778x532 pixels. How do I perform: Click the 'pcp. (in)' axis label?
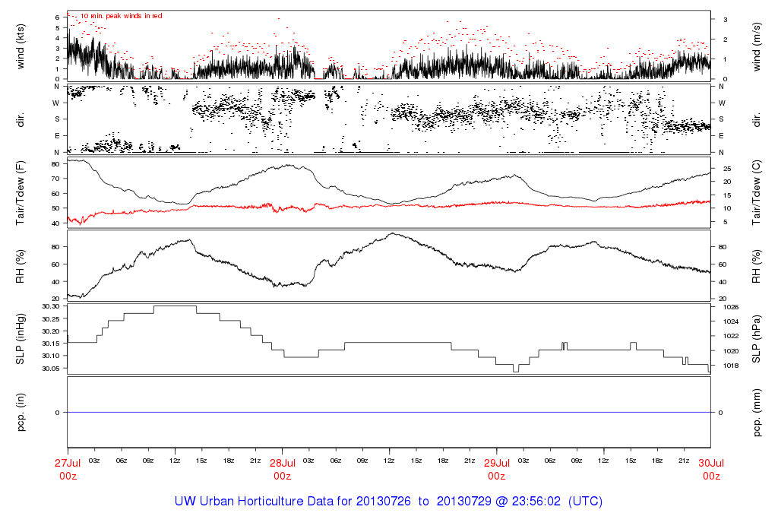tap(21, 412)
